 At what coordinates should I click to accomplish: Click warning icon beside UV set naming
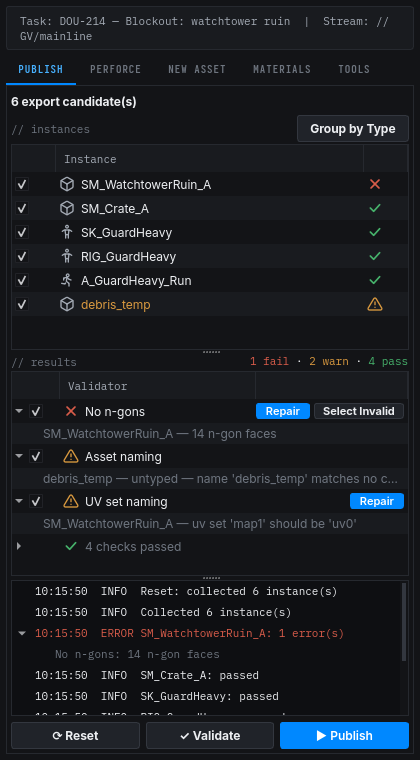tap(71, 501)
